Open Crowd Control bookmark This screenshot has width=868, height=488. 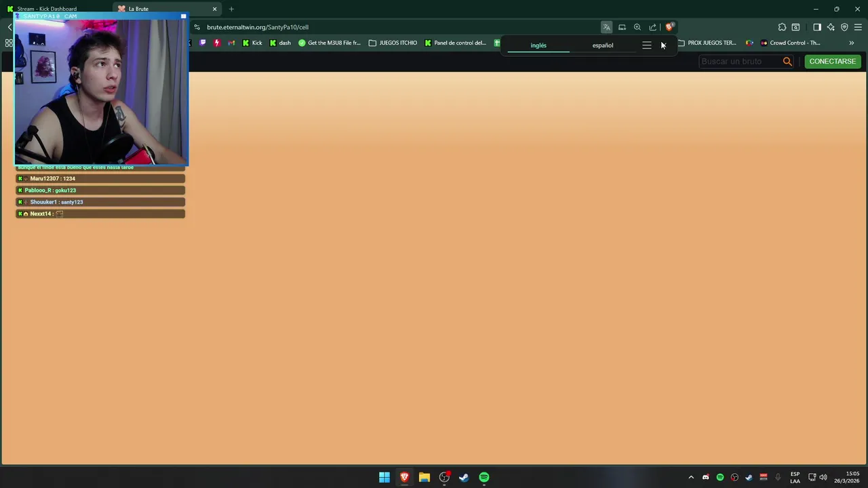(790, 43)
